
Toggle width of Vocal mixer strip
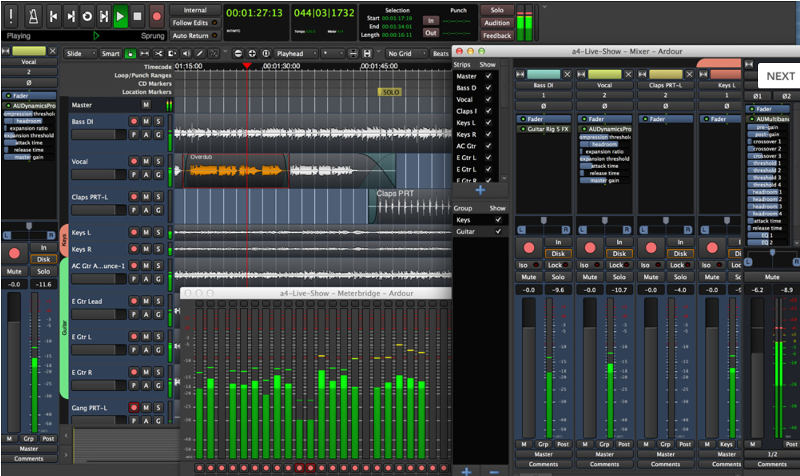click(x=581, y=74)
